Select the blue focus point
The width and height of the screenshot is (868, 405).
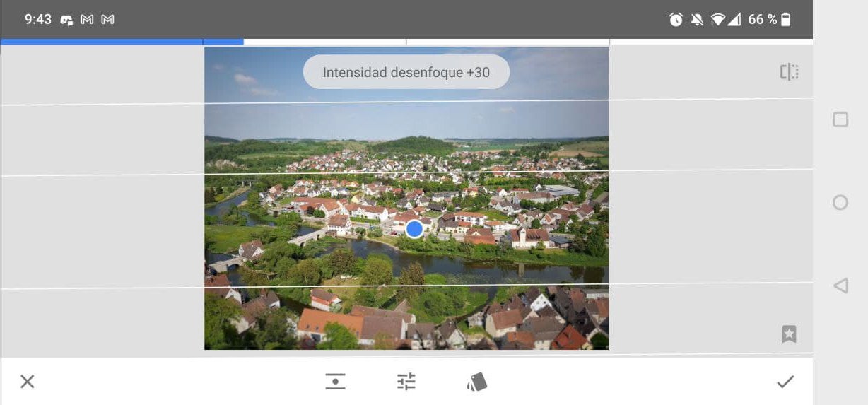(x=414, y=228)
